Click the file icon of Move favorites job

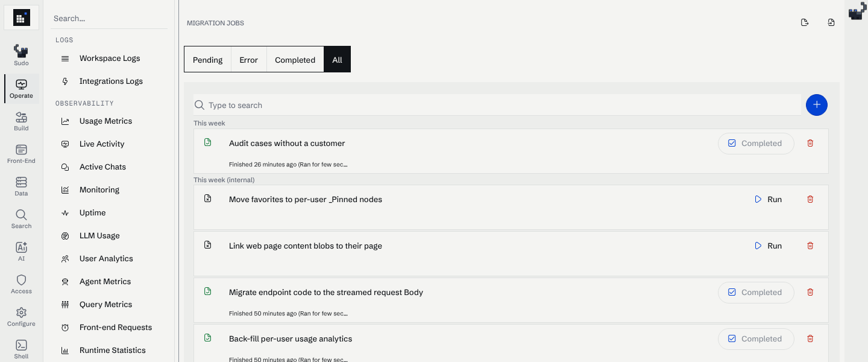pos(208,198)
